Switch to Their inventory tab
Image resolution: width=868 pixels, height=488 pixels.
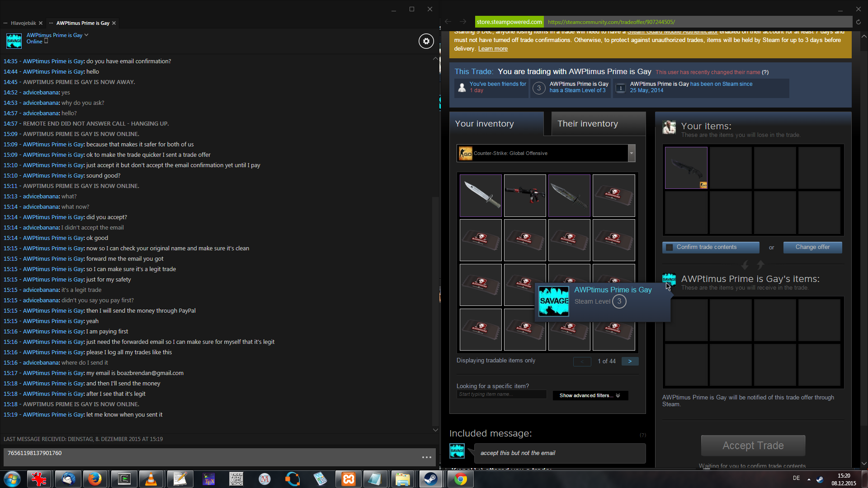click(x=587, y=124)
